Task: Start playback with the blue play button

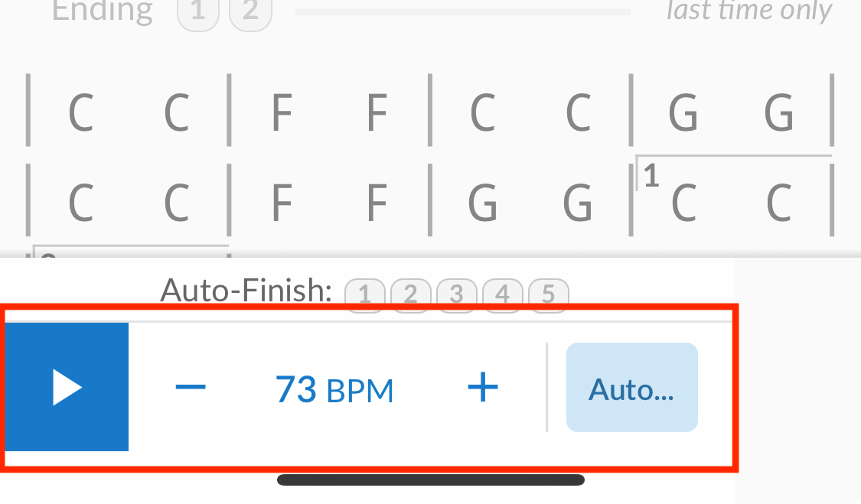Action: tap(67, 387)
